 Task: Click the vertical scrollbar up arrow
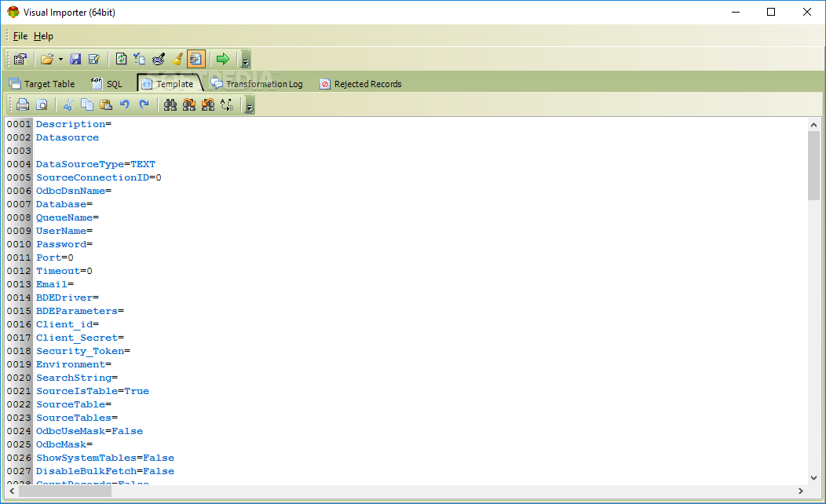point(814,125)
